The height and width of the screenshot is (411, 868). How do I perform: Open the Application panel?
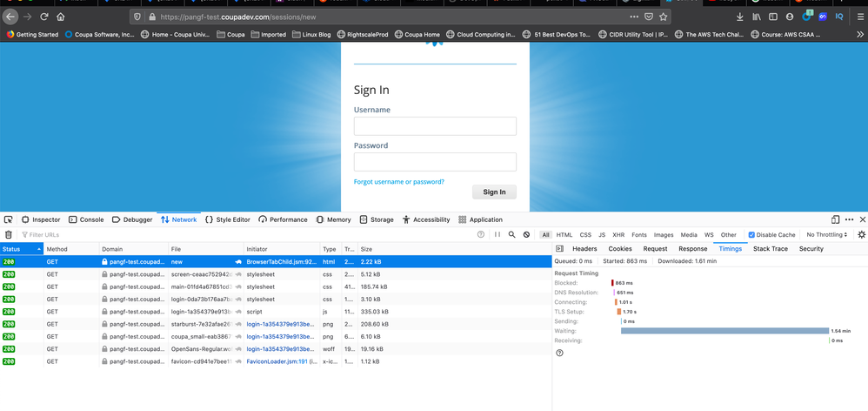(480, 219)
